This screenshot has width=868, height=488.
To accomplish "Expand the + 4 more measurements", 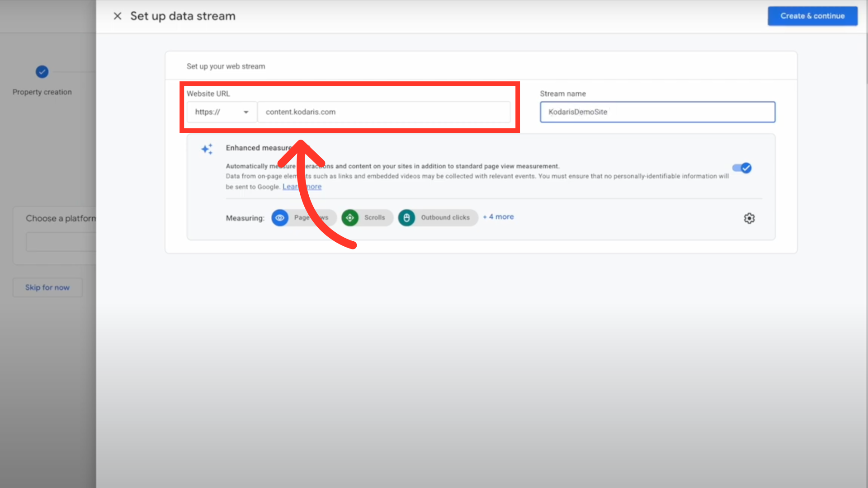I will click(498, 217).
